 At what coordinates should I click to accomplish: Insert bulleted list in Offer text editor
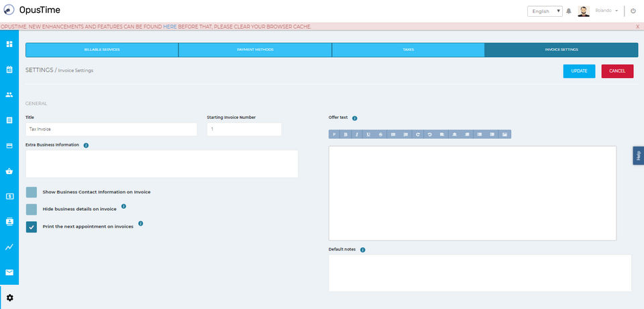[x=393, y=134]
